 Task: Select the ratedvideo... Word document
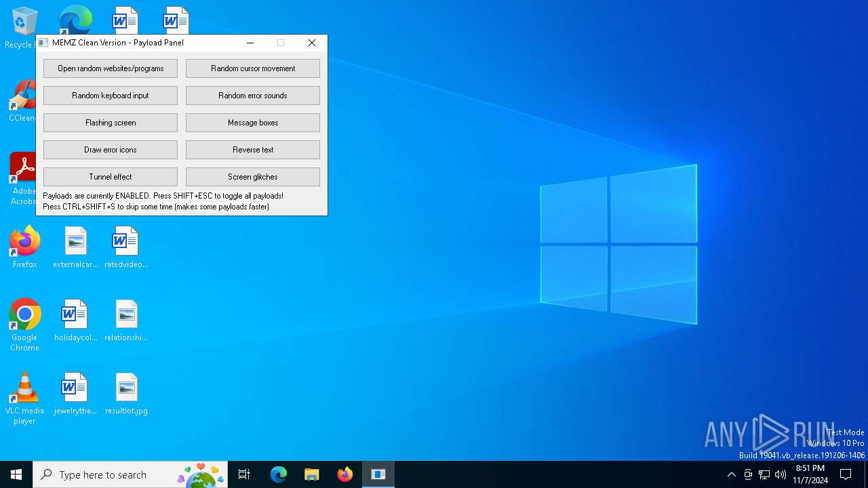pos(126,247)
